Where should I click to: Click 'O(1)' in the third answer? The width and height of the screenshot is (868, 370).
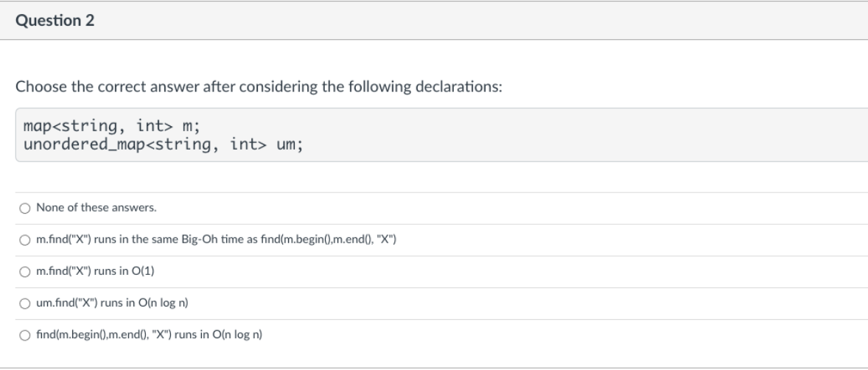142,271
